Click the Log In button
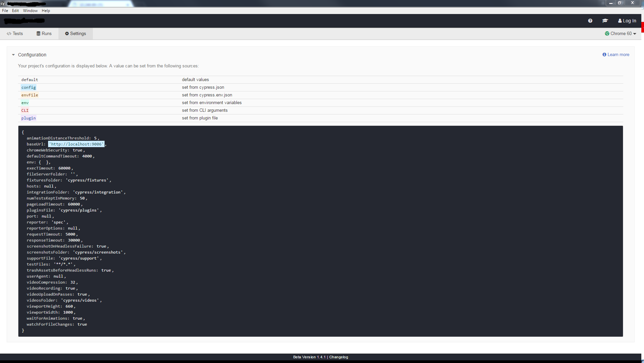 pos(627,21)
